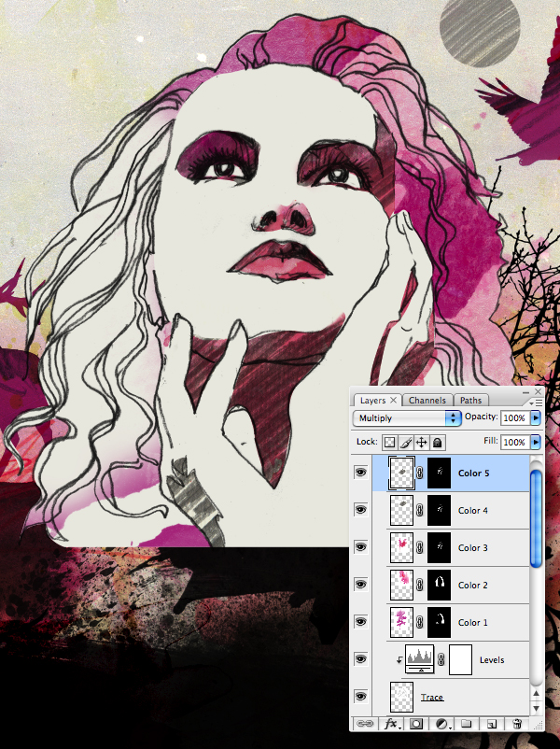Select the Color 2 layer name
The width and height of the screenshot is (560, 749).
(x=473, y=585)
